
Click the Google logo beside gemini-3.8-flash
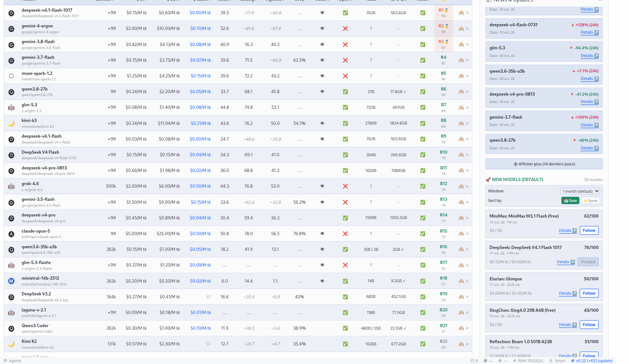[x=11, y=45]
